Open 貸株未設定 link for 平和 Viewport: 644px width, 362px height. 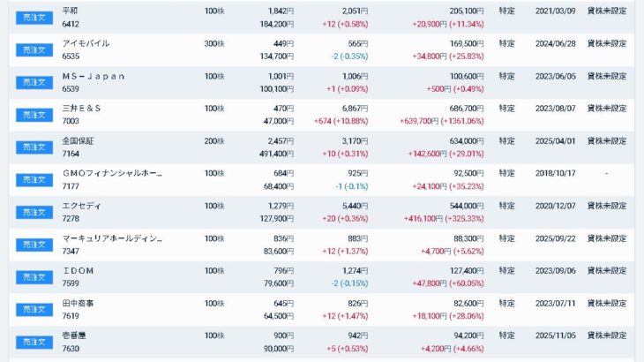pyautogui.click(x=607, y=11)
